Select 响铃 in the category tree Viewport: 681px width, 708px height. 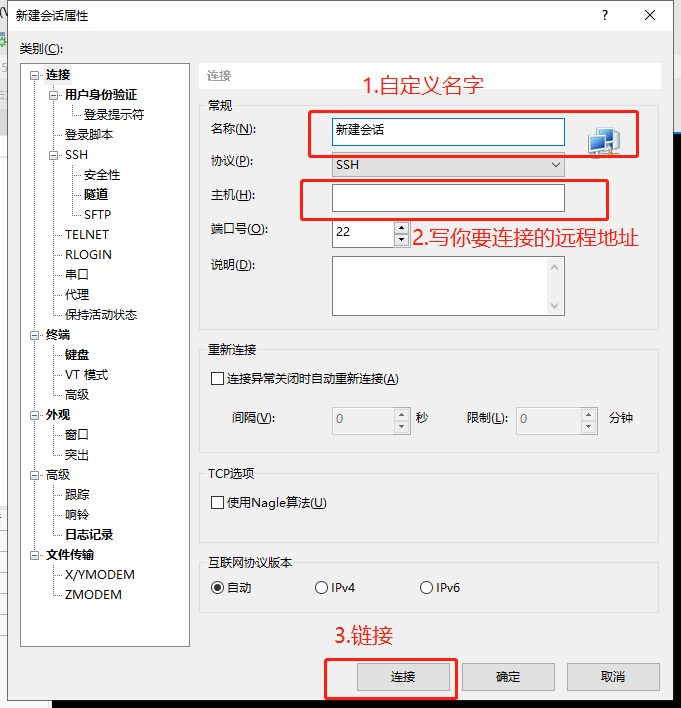point(77,515)
